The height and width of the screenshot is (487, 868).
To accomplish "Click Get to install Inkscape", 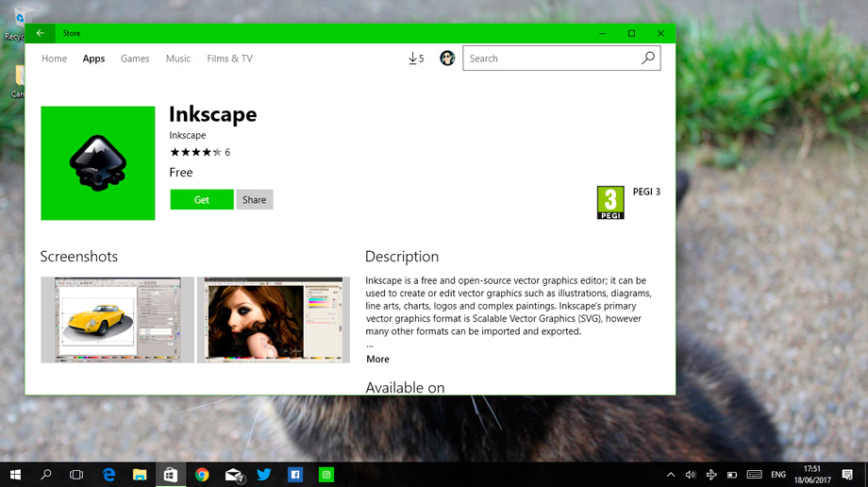I will click(202, 200).
